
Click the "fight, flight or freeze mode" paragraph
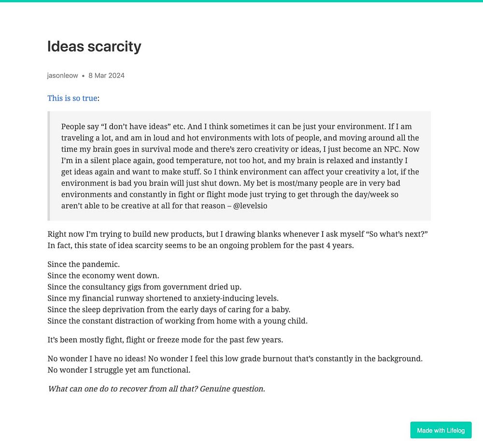click(165, 340)
